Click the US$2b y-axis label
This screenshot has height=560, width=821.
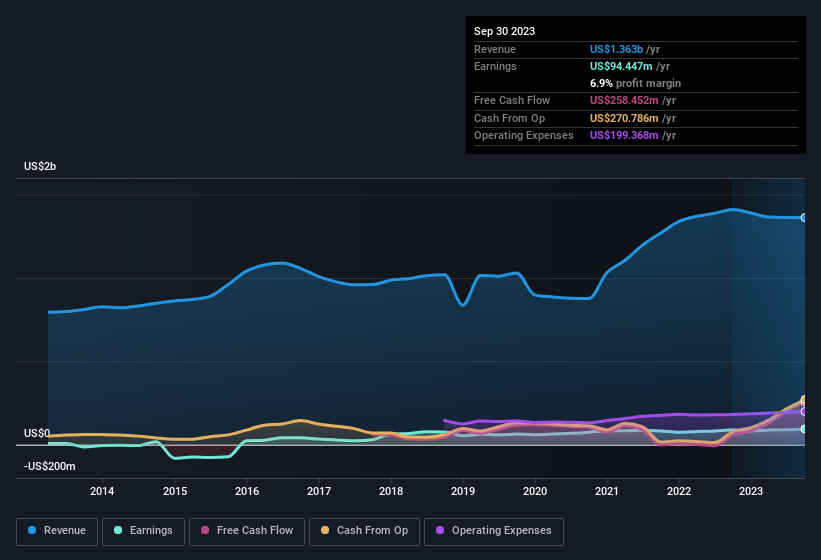pos(40,166)
